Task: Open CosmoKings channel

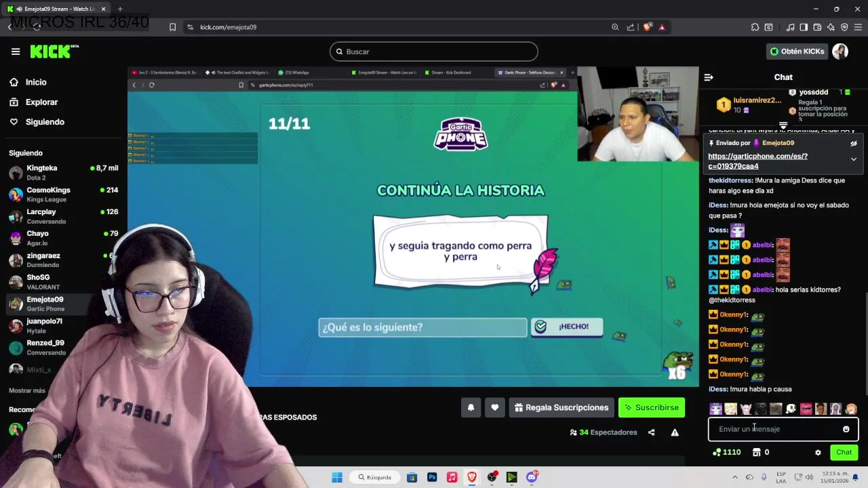Action: 63,195
